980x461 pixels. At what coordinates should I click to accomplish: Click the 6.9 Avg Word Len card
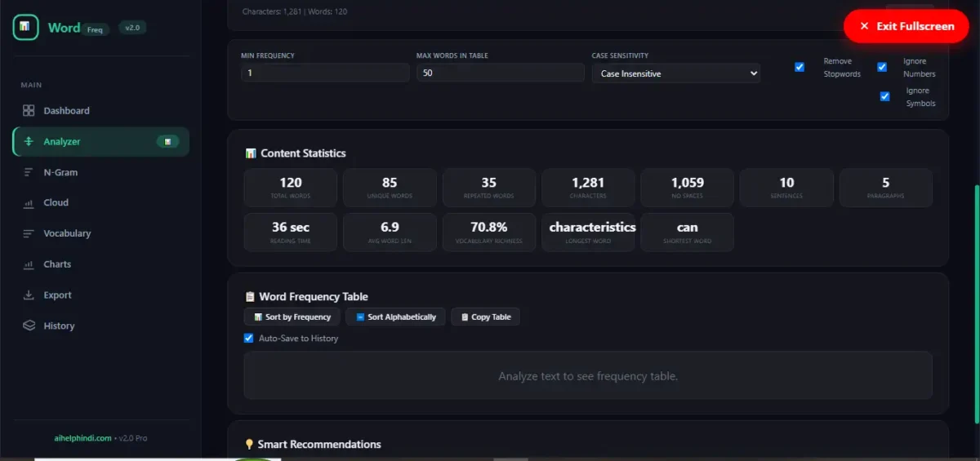pos(390,233)
